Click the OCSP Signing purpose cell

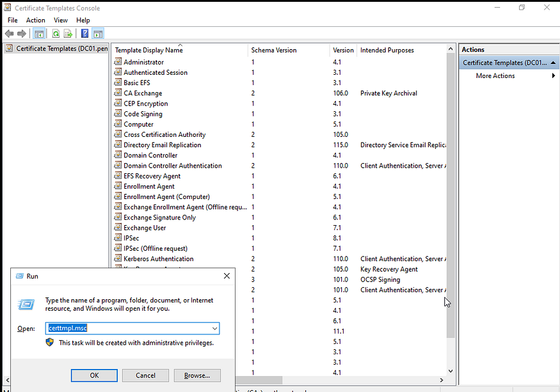click(x=380, y=279)
